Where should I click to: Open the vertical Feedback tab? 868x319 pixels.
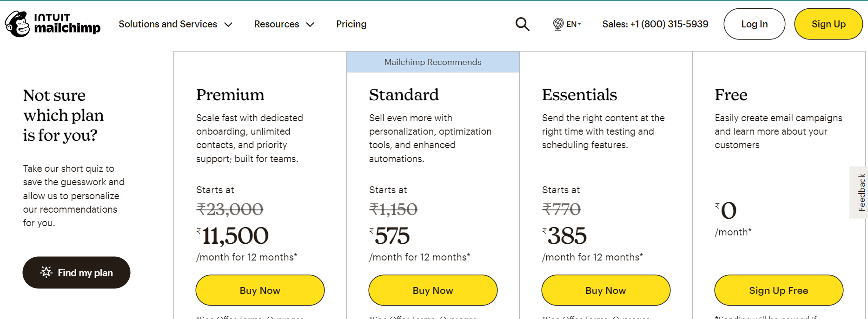859,192
